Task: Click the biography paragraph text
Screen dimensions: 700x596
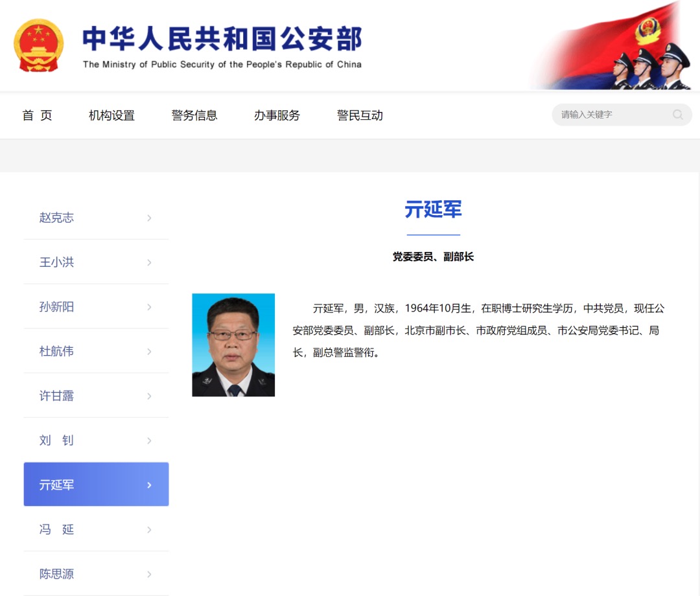Action: point(478,330)
